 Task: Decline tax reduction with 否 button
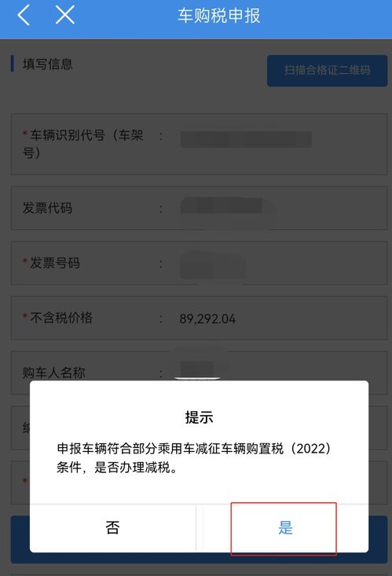click(112, 528)
